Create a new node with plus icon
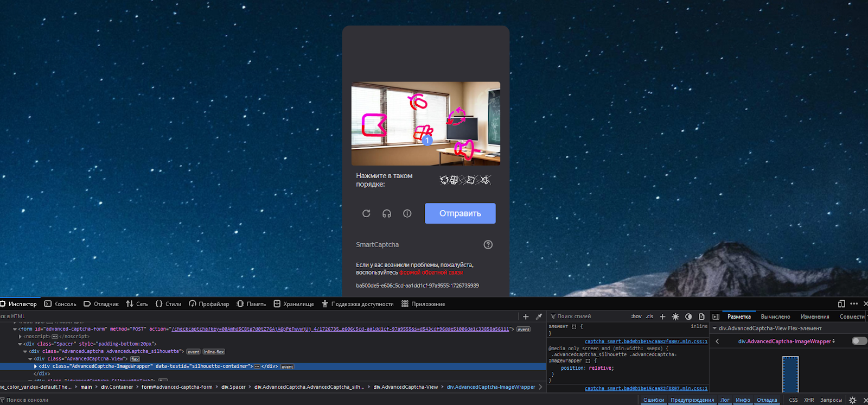 click(526, 317)
